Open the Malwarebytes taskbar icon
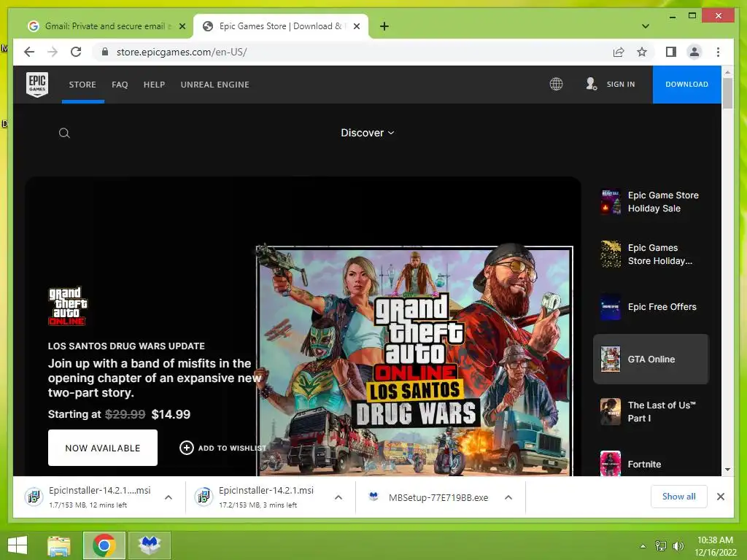 (x=150, y=545)
